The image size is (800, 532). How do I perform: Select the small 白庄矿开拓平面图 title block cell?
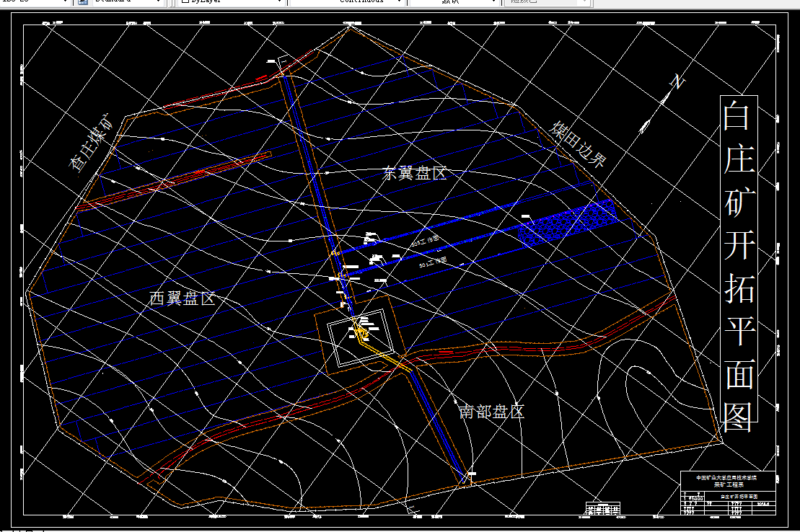[x=739, y=496]
